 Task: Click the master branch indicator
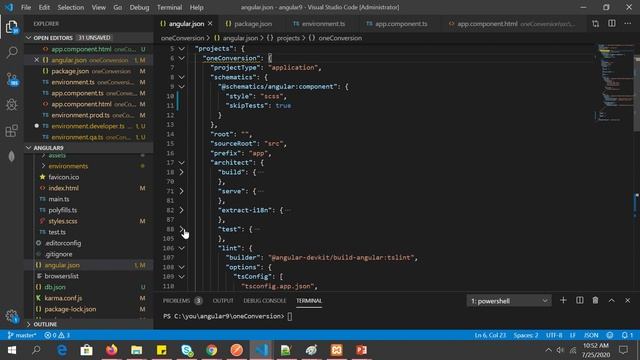coord(22,335)
